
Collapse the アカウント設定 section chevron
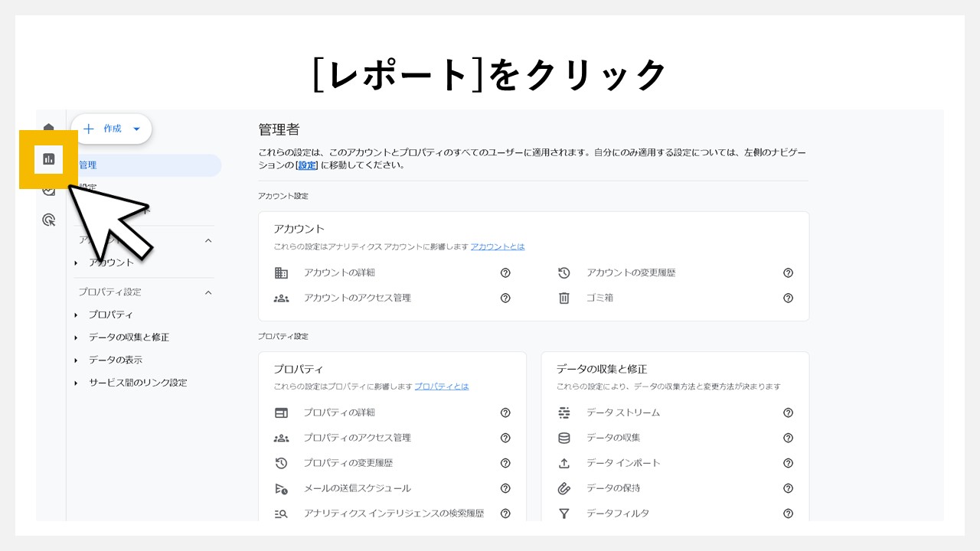coord(208,240)
